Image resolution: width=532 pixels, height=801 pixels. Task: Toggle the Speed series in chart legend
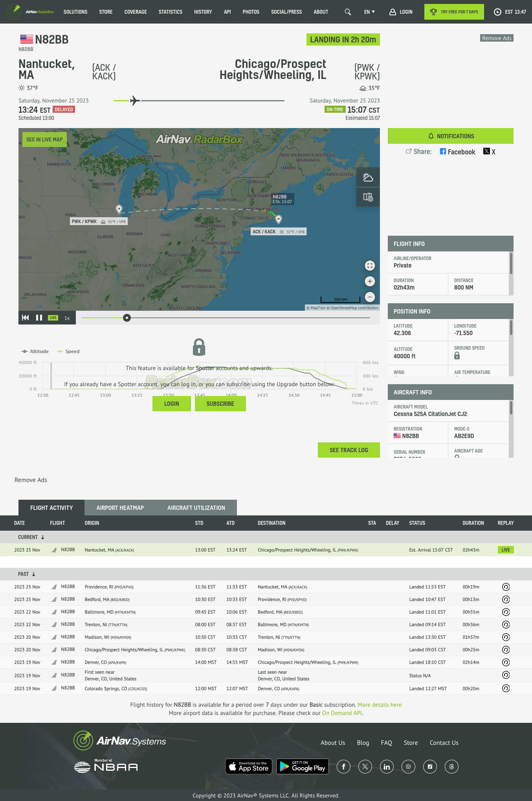coord(68,351)
